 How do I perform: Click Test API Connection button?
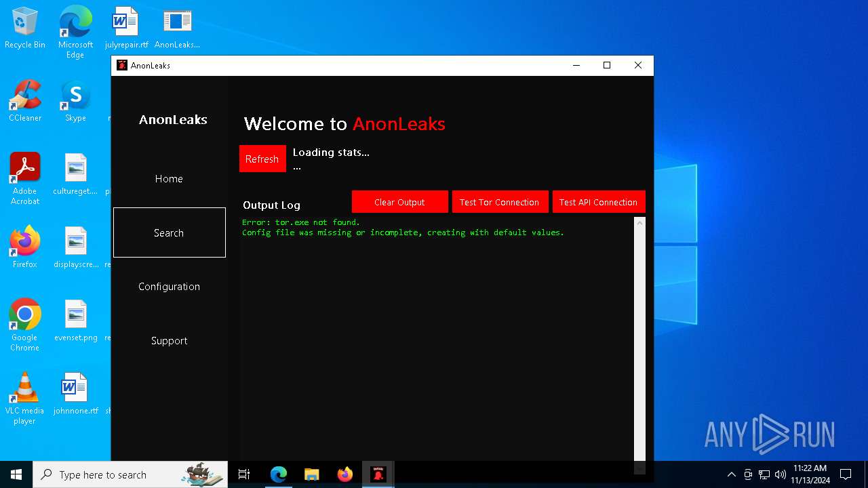599,202
